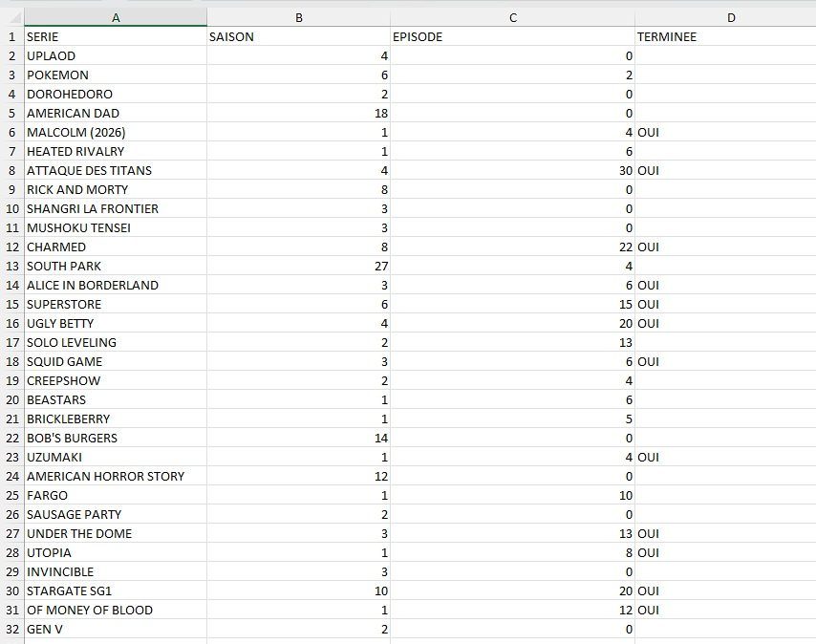Select the HEATED RIVALRY cell
816x644 pixels.
[x=116, y=151]
